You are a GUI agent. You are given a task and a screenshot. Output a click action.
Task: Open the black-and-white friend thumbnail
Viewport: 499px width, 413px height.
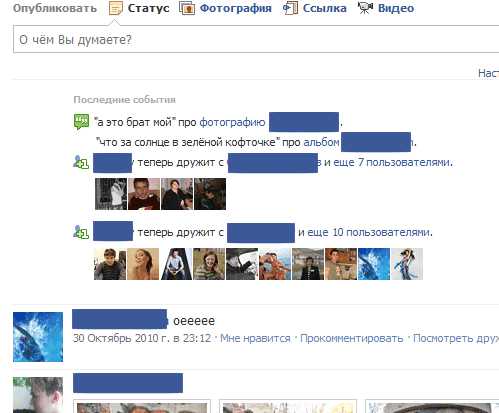pyautogui.click(x=111, y=194)
